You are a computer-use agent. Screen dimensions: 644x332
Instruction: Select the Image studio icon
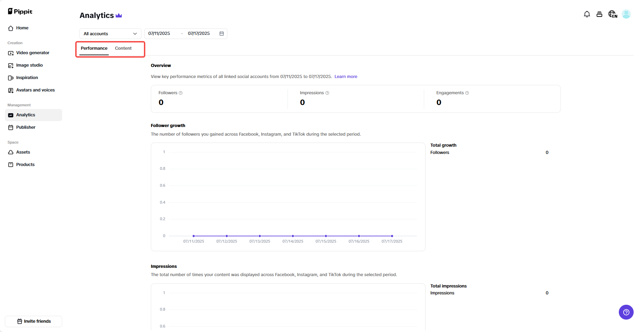click(x=11, y=65)
